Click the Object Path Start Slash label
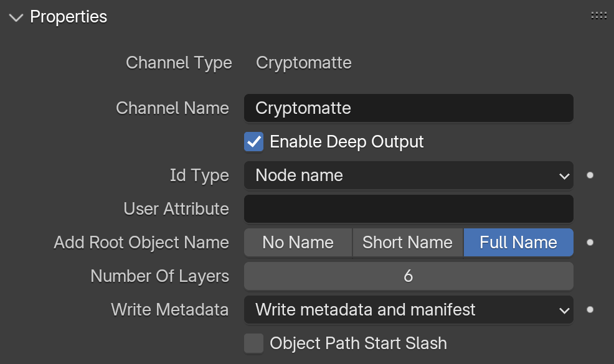 (358, 343)
